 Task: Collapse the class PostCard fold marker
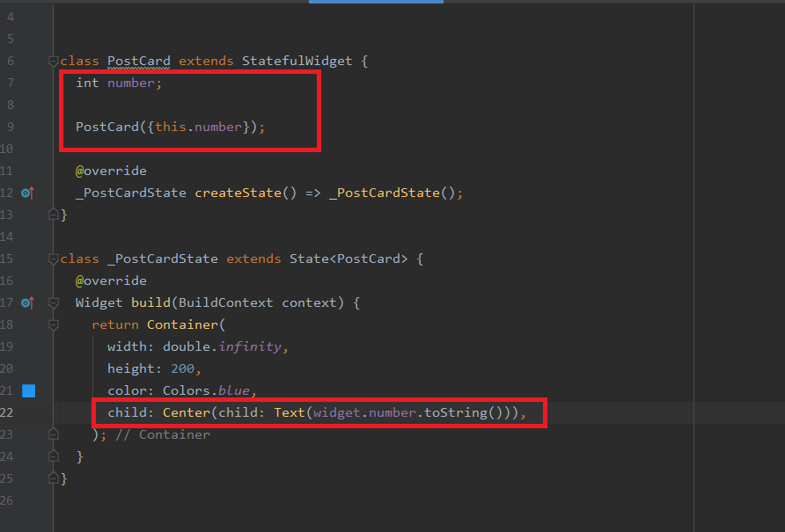(x=53, y=61)
